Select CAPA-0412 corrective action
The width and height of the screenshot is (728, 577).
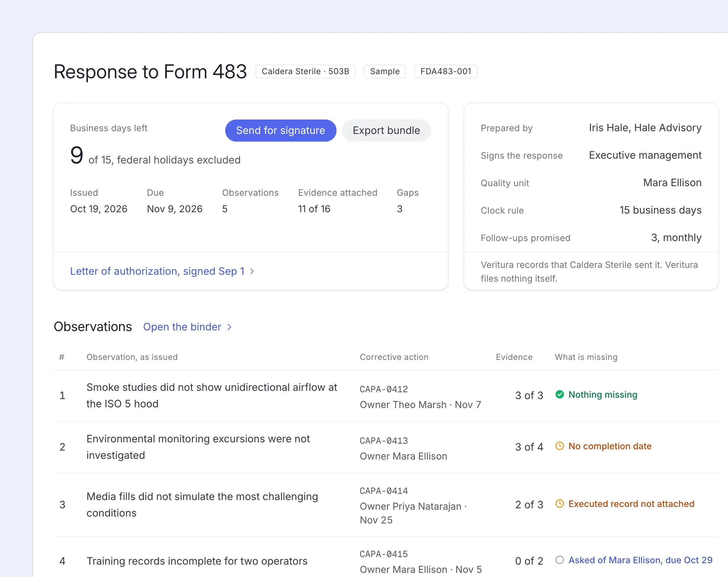(x=384, y=389)
